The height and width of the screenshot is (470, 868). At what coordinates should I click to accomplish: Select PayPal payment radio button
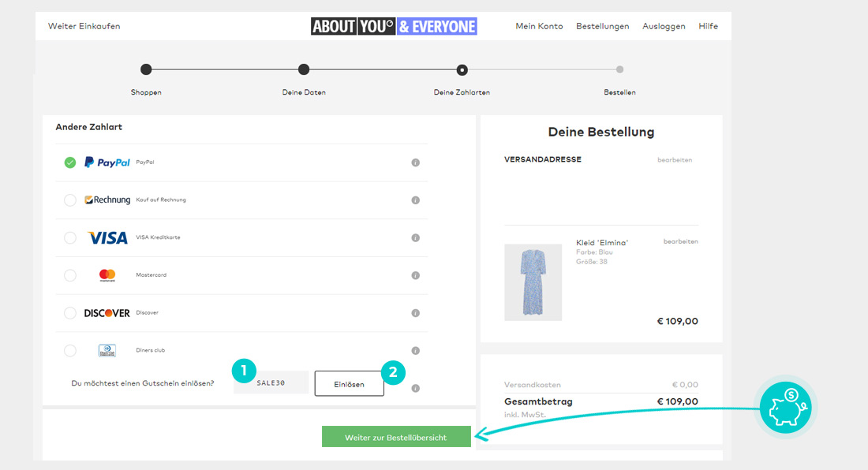pyautogui.click(x=69, y=162)
